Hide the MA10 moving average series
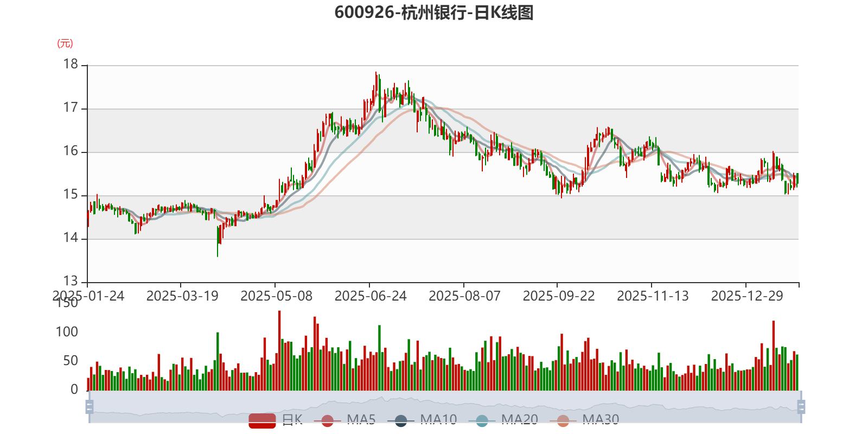This screenshot has height=434, width=868. [x=422, y=420]
